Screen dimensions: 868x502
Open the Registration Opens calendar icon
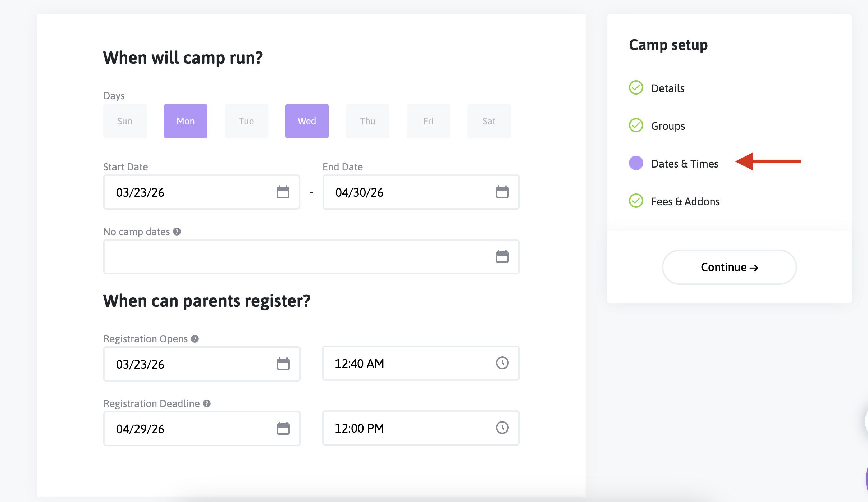point(283,364)
